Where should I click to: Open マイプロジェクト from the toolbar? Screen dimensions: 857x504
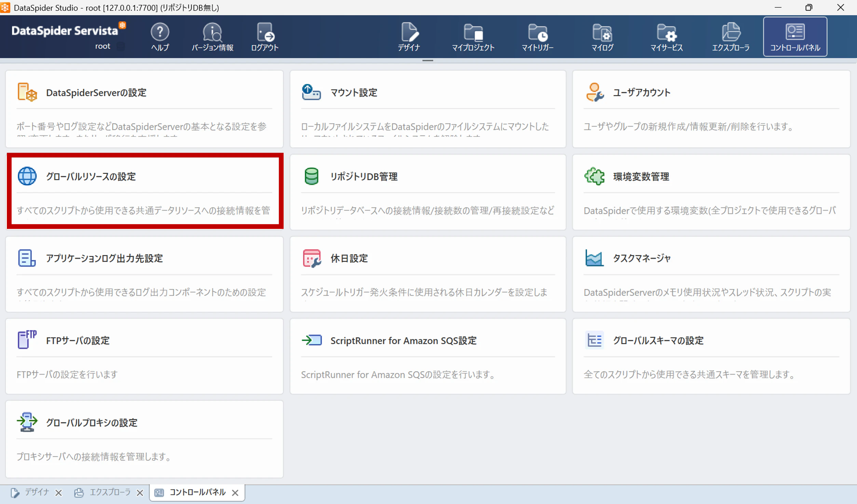pyautogui.click(x=473, y=37)
